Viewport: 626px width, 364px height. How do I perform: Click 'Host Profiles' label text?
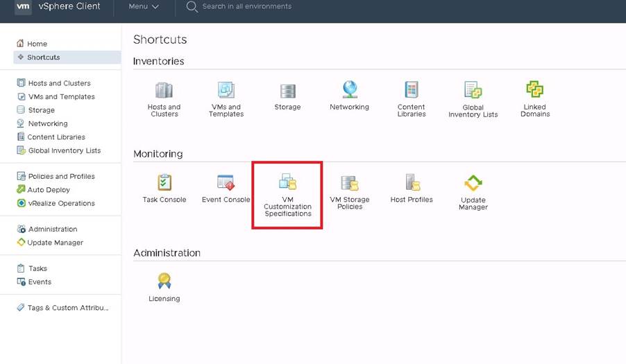tap(412, 200)
